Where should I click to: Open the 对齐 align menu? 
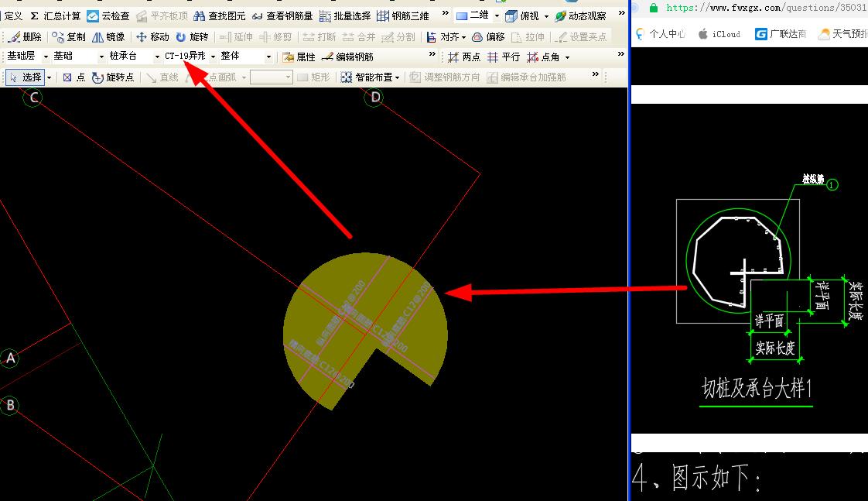446,36
